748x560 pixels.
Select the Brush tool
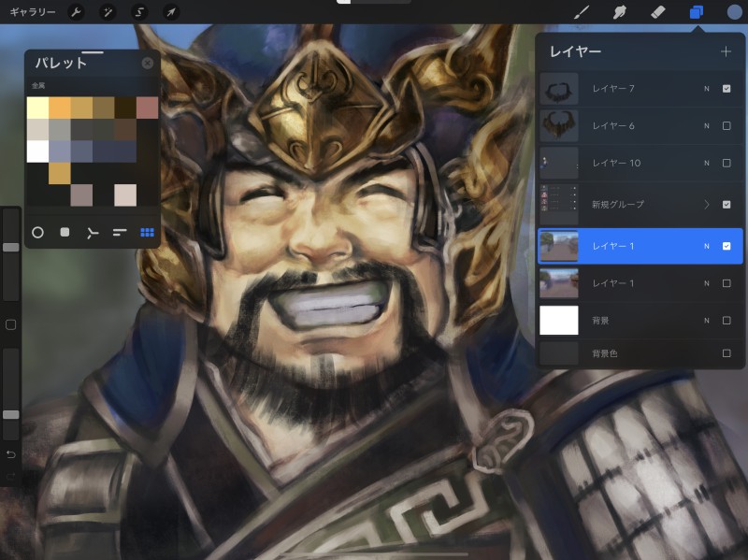pyautogui.click(x=581, y=12)
